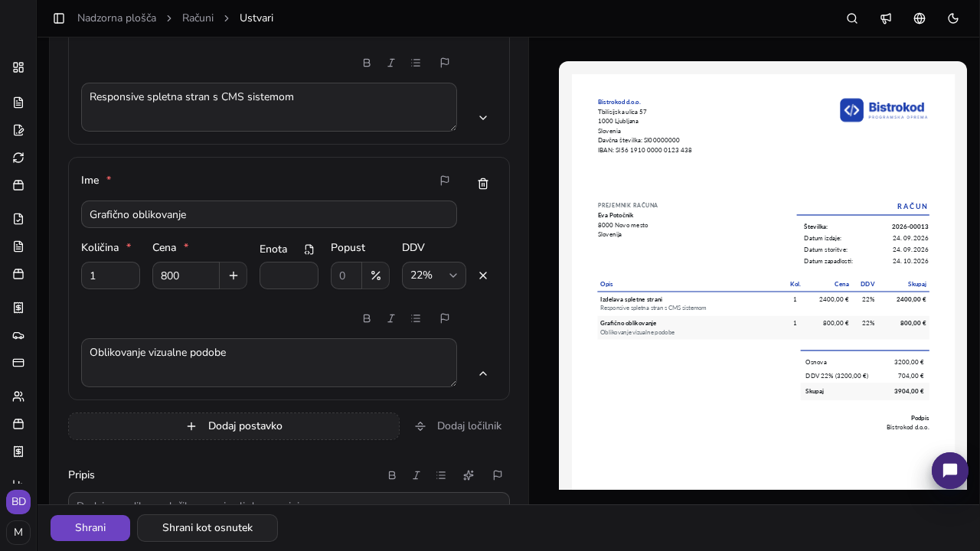Delete the Grafično oblikovanje line item

pos(483,184)
